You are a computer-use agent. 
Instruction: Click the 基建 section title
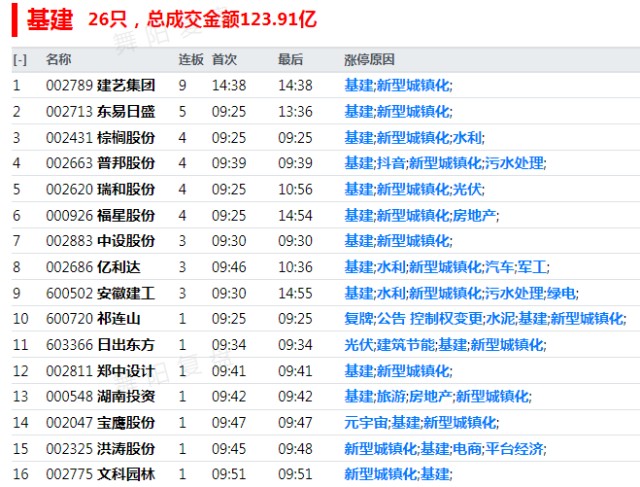click(50, 19)
